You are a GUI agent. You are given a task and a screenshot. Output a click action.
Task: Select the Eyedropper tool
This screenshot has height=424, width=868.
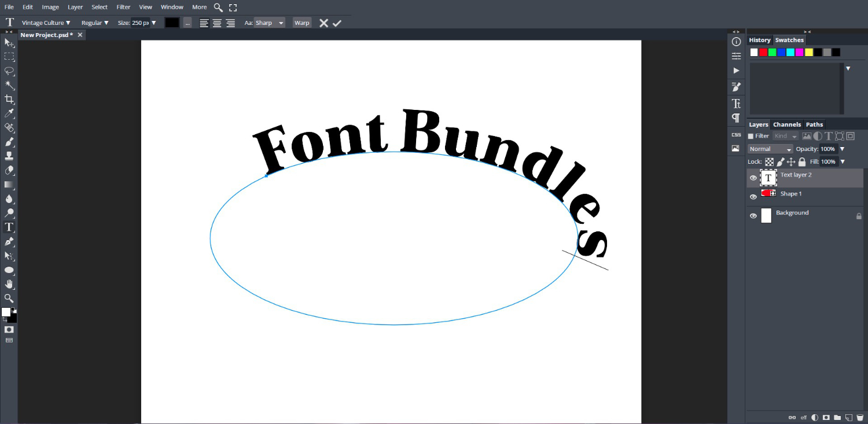(9, 113)
